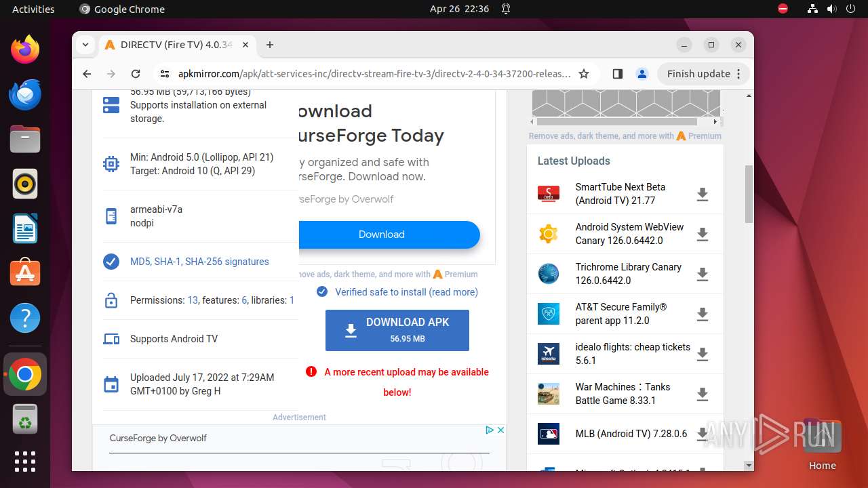
Task: Open War Machines app icon
Action: [x=549, y=394]
